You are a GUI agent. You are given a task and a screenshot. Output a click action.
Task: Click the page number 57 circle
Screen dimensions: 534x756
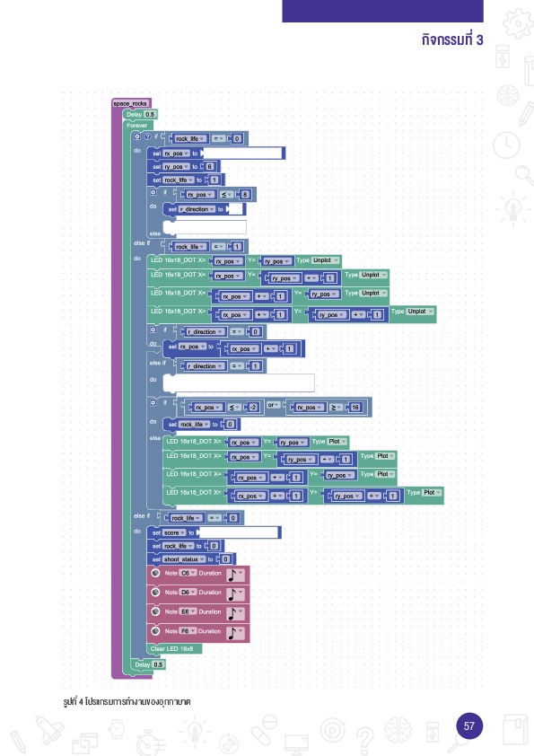[x=469, y=725]
